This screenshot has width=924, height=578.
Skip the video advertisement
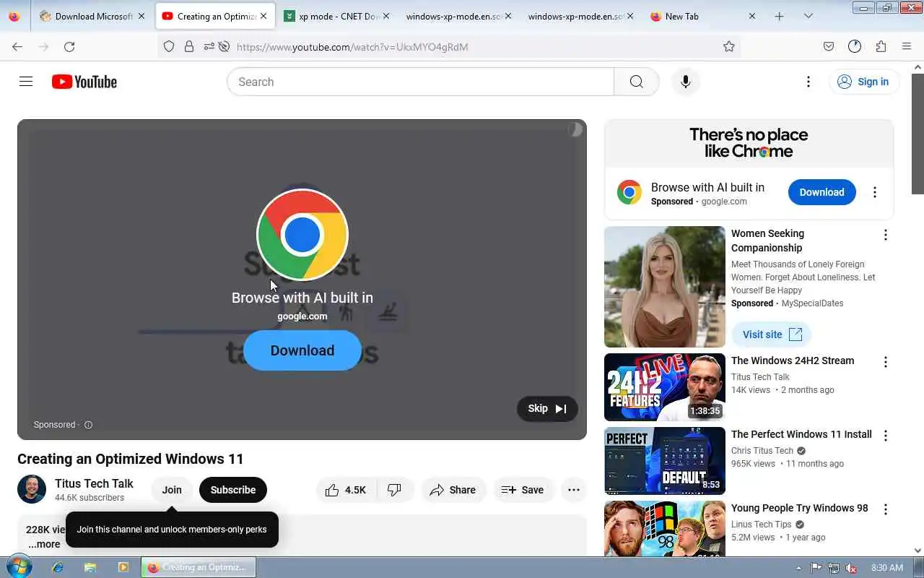pos(547,409)
